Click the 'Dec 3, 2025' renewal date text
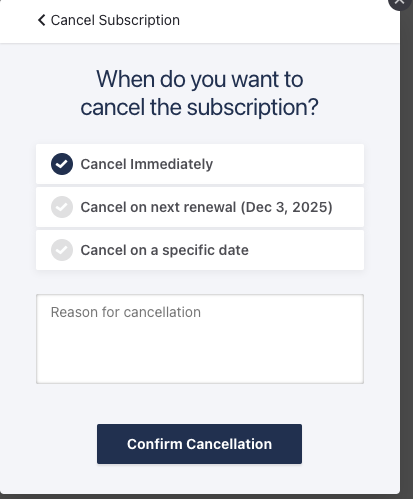413x499 pixels. click(x=287, y=207)
